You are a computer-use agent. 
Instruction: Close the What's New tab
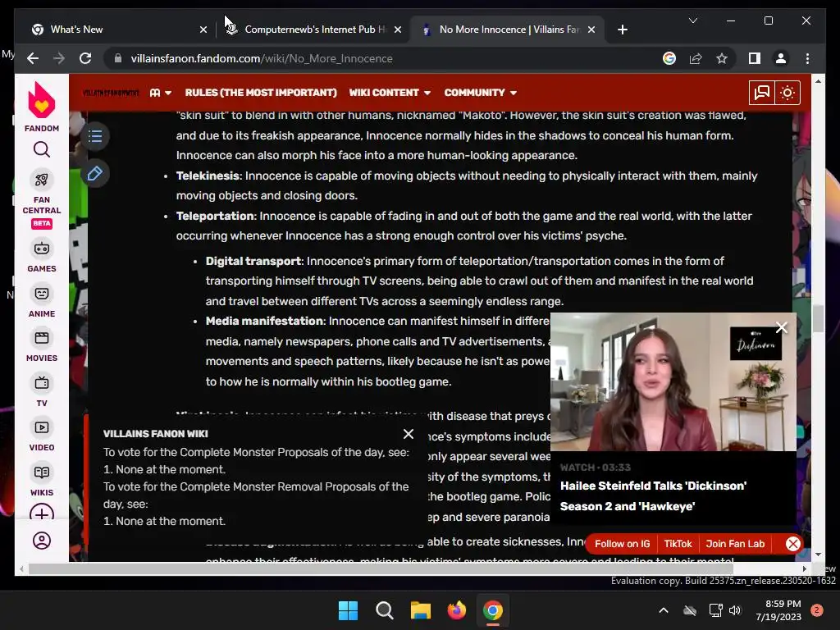[203, 30]
